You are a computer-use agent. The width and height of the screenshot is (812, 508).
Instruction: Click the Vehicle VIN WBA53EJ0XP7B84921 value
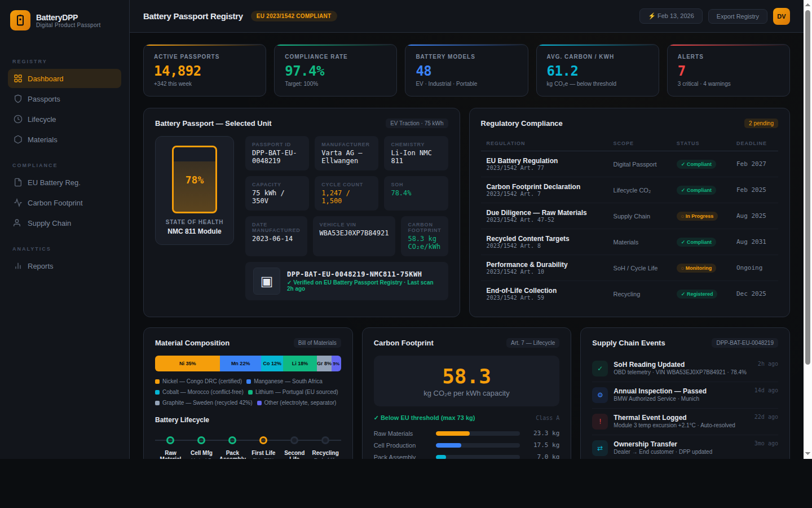(x=354, y=233)
